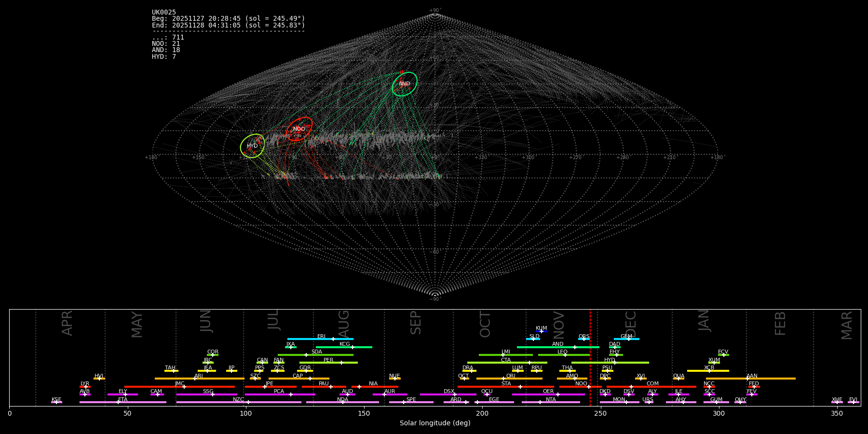Click the NOO shower bar on timeline
Image resolution: width=868 pixels, height=434 pixels.
580,387
